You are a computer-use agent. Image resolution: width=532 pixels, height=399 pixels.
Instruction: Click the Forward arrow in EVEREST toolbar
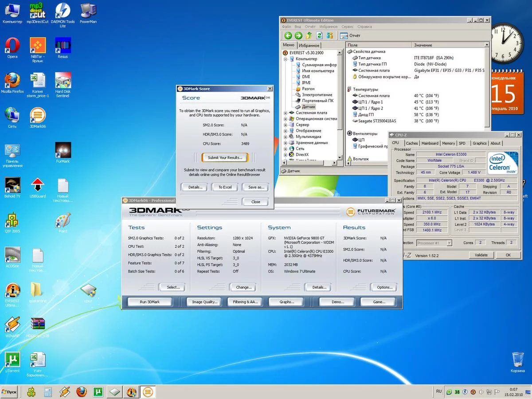click(298, 35)
